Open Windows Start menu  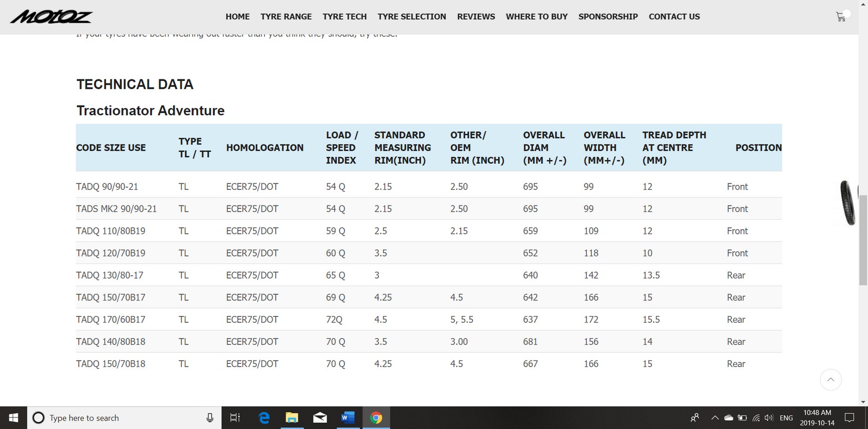pos(14,418)
